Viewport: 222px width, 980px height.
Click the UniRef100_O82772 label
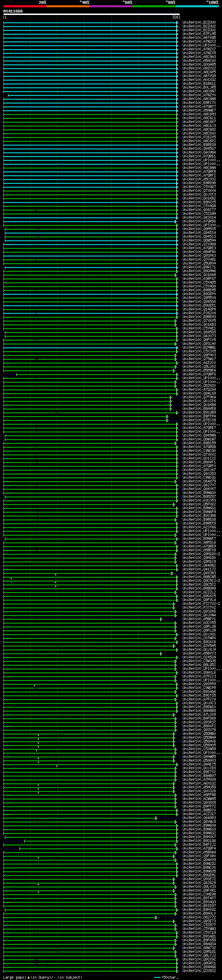click(199, 917)
